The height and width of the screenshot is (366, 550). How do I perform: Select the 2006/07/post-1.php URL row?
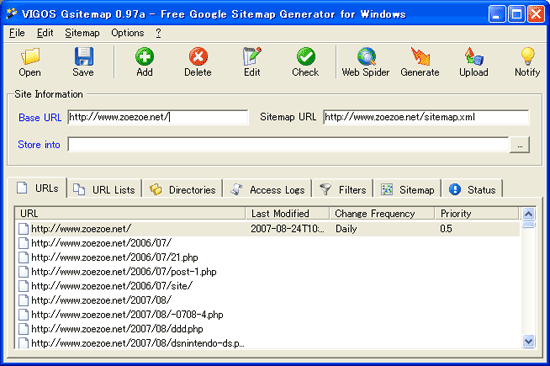click(268, 272)
